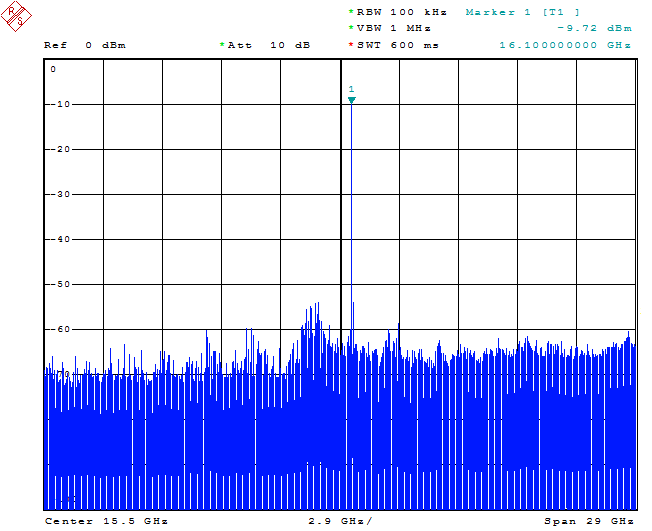This screenshot has height=531, width=652.
Task: Click the '-20' y-axis gridline label
Action: pos(61,149)
